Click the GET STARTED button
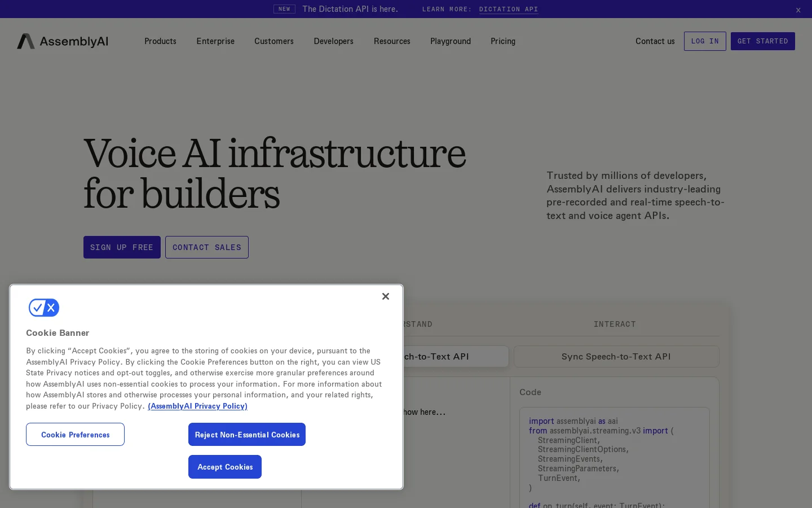Screen dimensions: 812x508 (763, 41)
